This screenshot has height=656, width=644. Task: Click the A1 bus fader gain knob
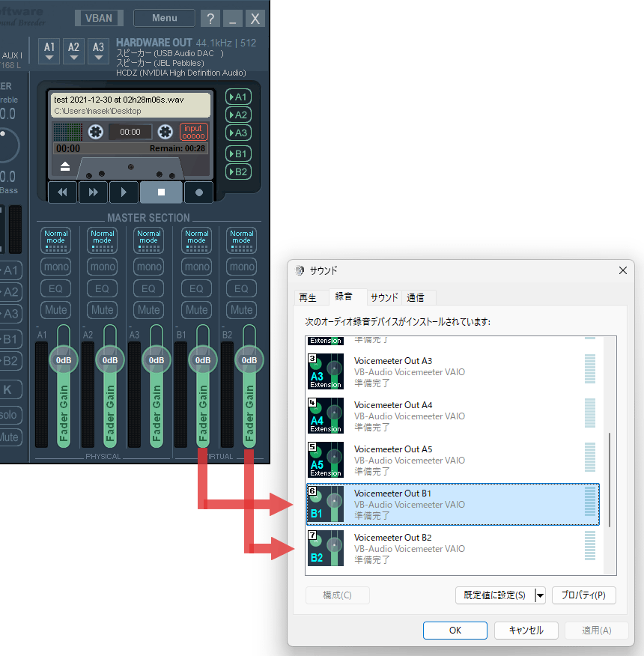pos(64,359)
